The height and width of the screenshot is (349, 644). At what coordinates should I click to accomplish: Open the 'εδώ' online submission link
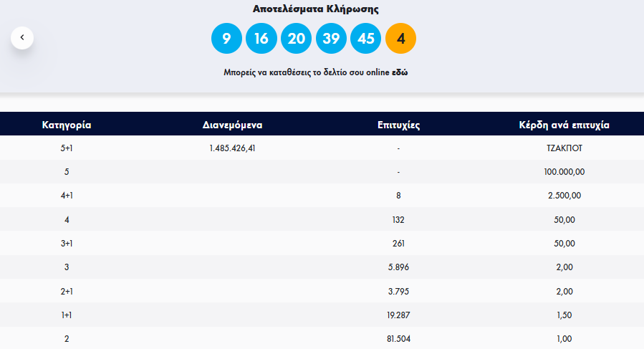(400, 72)
